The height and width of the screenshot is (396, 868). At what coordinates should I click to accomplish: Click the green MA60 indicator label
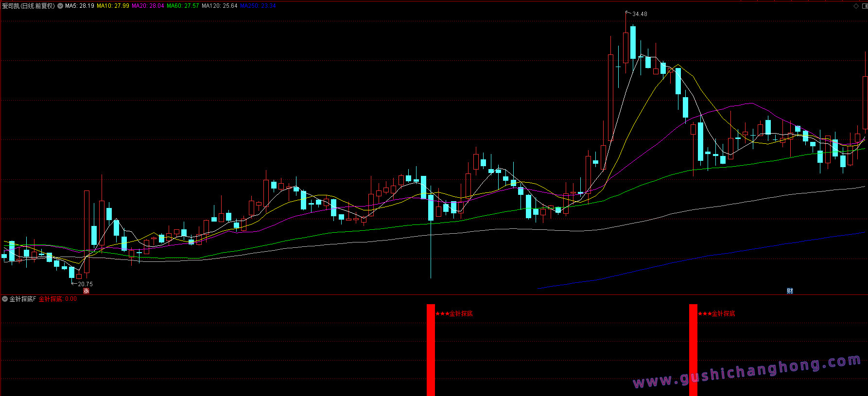pos(183,6)
